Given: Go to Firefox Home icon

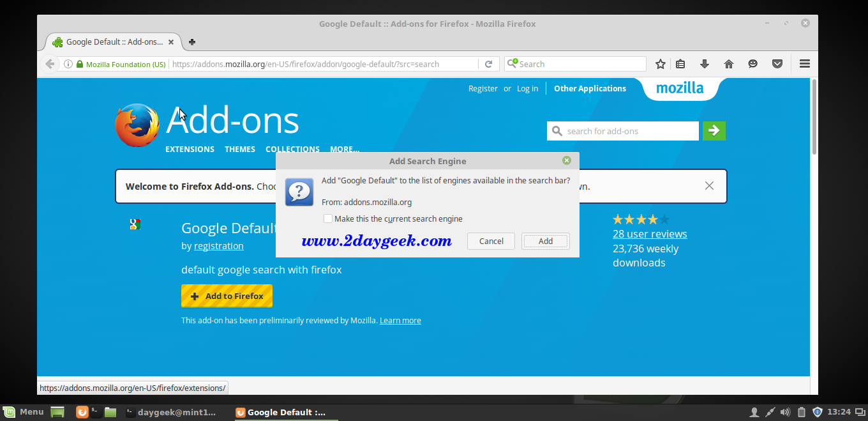Looking at the screenshot, I should [729, 64].
